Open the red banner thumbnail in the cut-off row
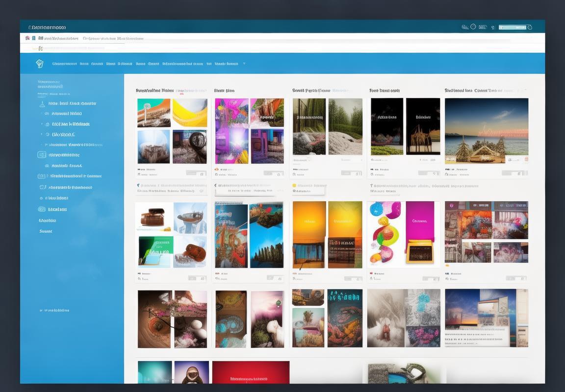 (x=251, y=372)
